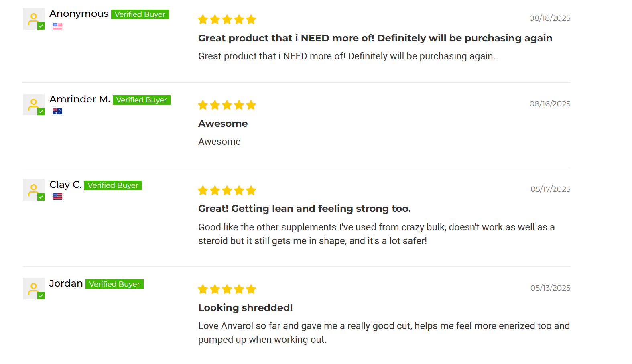Click Clay C.'s avatar icon
Screen dimensions: 632x364
point(34,190)
